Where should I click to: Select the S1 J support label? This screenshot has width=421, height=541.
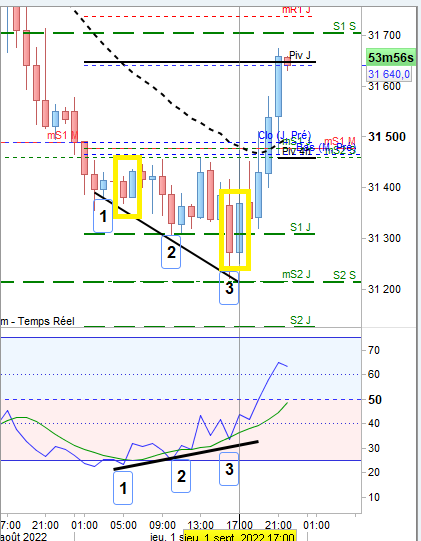tap(300, 227)
